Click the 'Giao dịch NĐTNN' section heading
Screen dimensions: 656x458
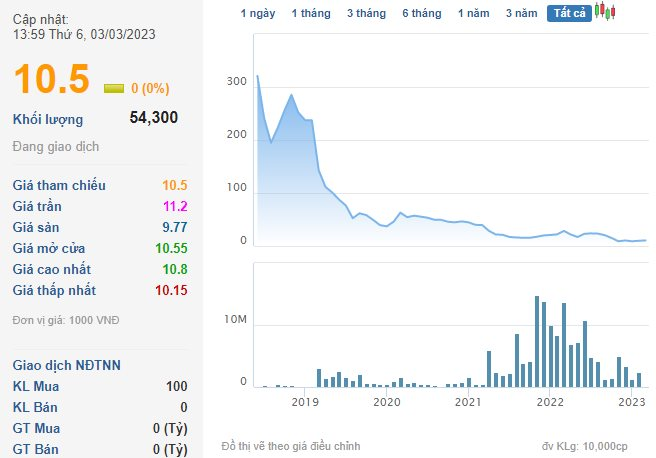[x=67, y=365]
